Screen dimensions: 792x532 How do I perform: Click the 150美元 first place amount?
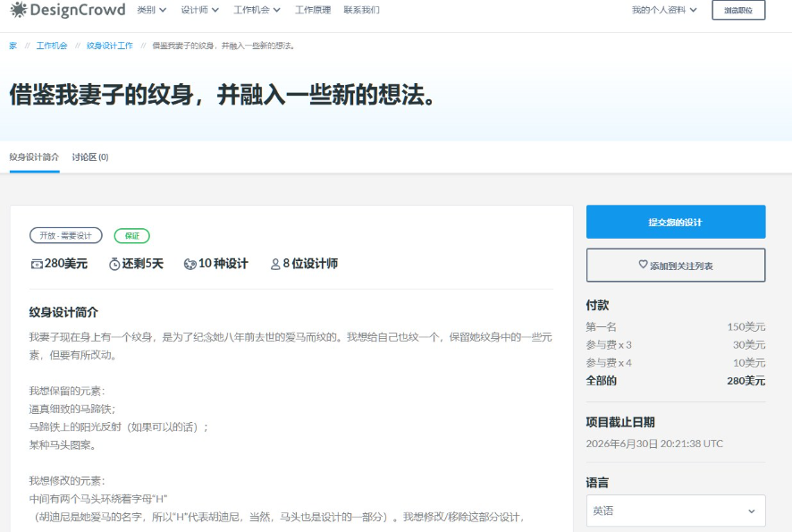[746, 327]
